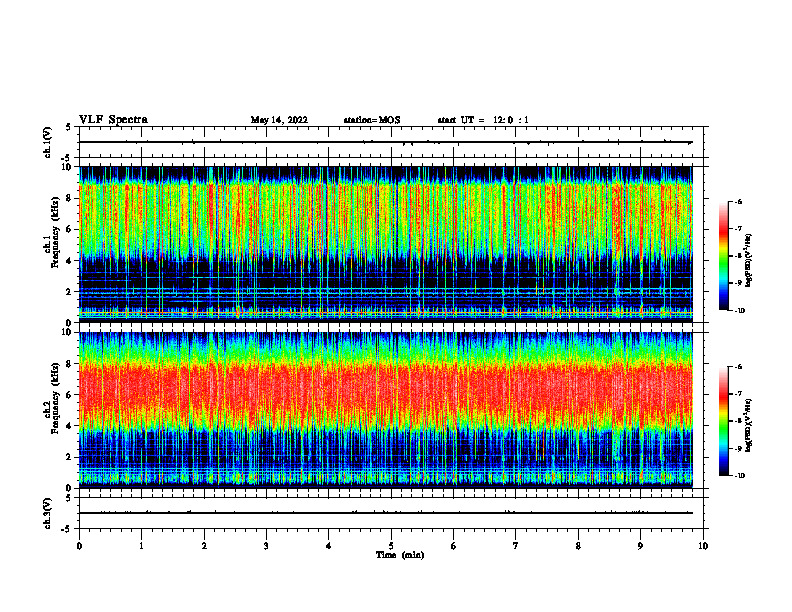The width and height of the screenshot is (792, 612).
Task: Click the "start UT = 12:0 :1" text
Action: [483, 120]
